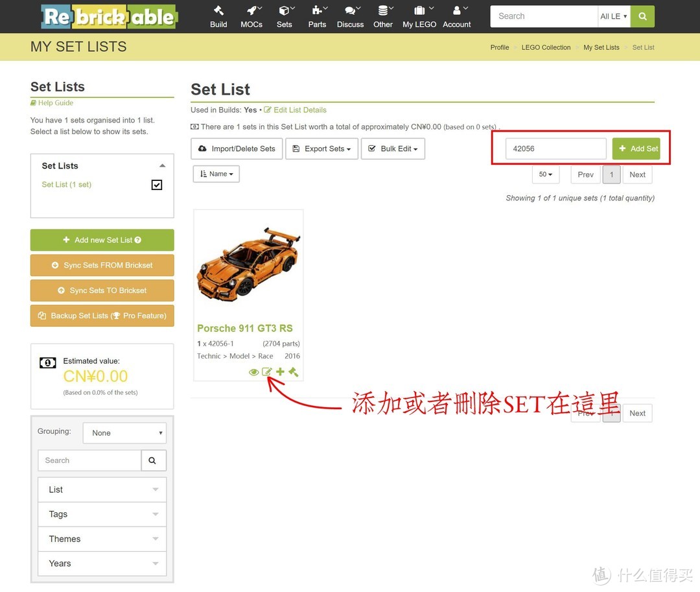Click the CN¥0.00 estimated value text
This screenshot has width=700, height=592.
[x=95, y=376]
